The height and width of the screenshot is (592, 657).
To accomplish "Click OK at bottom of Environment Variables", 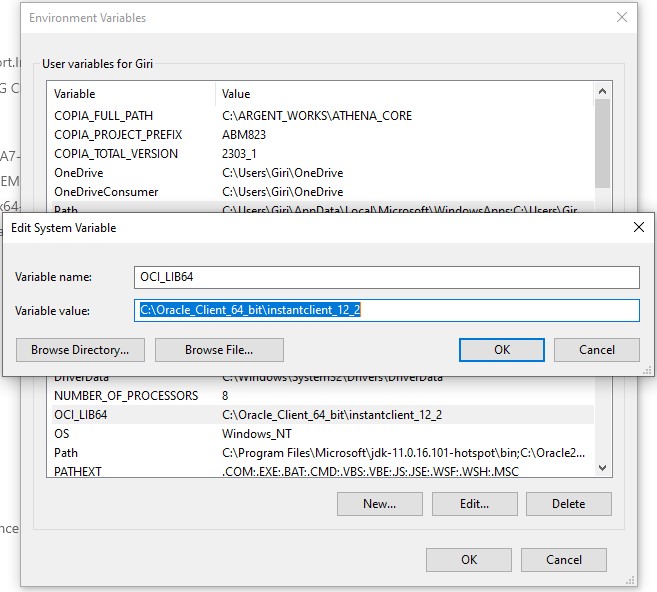I will pyautogui.click(x=468, y=560).
